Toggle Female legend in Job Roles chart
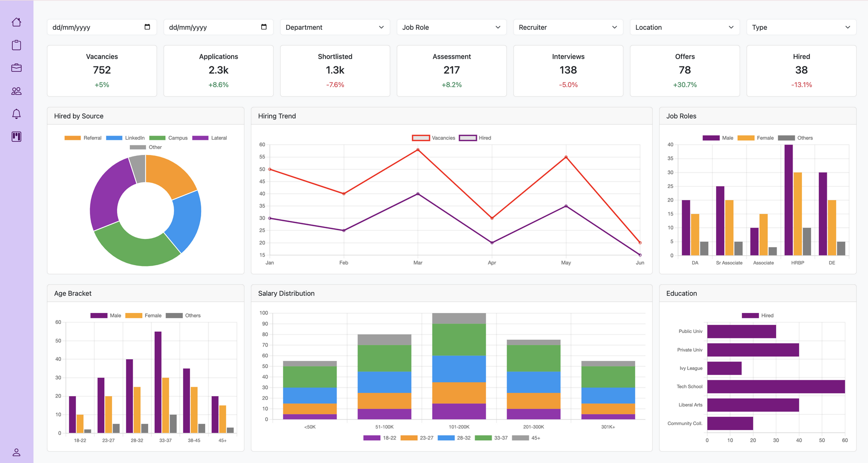The height and width of the screenshot is (463, 868). click(755, 138)
